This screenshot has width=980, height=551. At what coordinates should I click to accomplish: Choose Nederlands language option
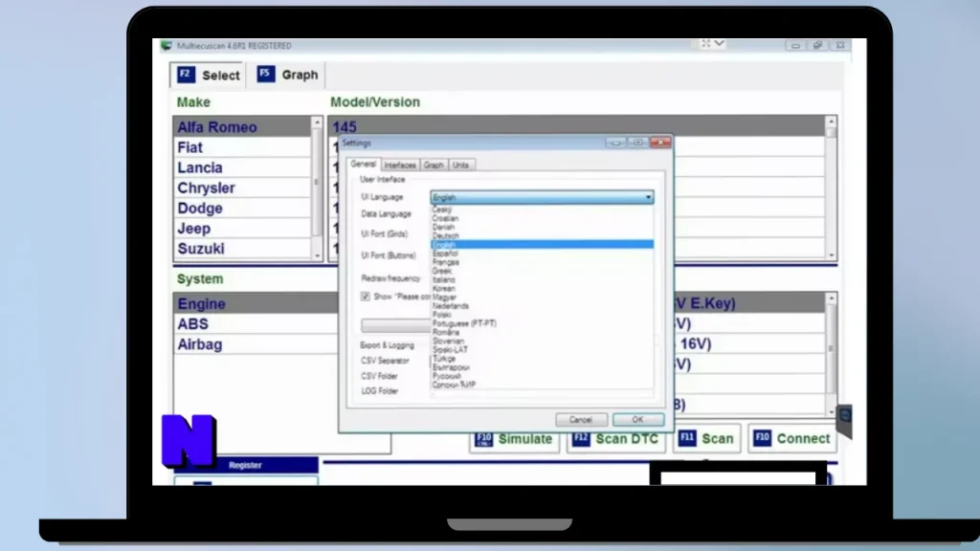(x=542, y=306)
